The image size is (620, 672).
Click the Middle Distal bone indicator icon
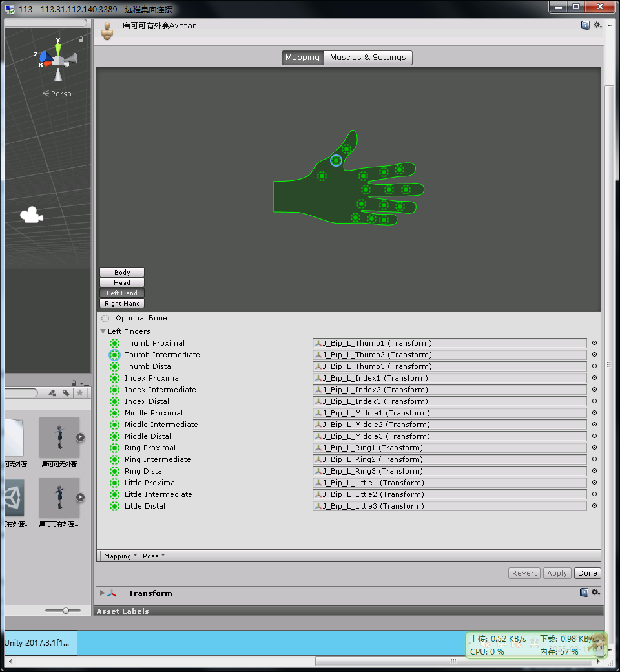[114, 436]
